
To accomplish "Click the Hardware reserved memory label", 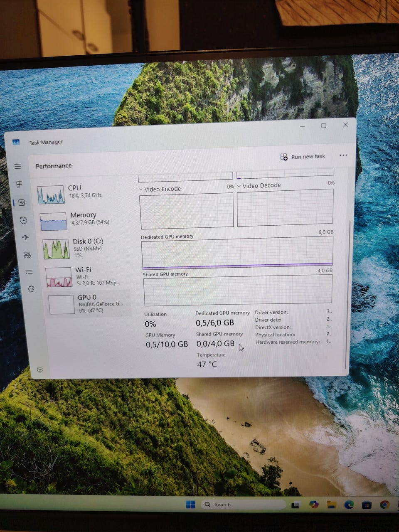I will 288,342.
